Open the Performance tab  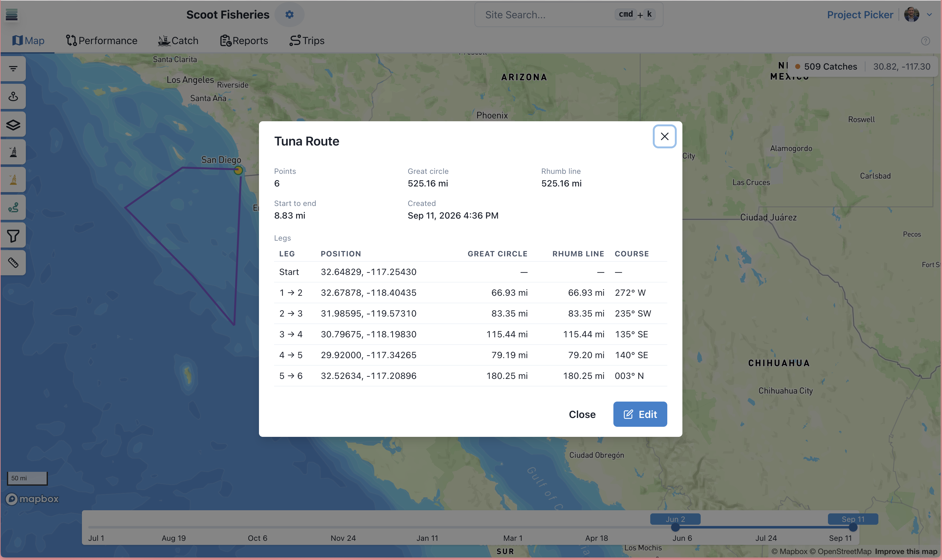point(101,40)
